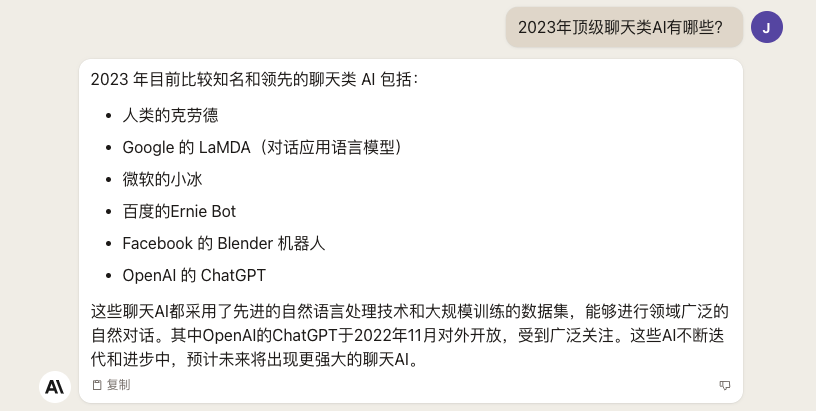The image size is (816, 411).
Task: Click the clipboard copy icon
Action: click(96, 385)
